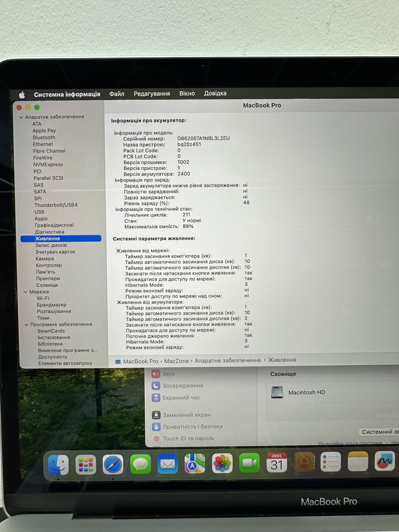Select Брандмауер in the sidebar

click(x=52, y=305)
